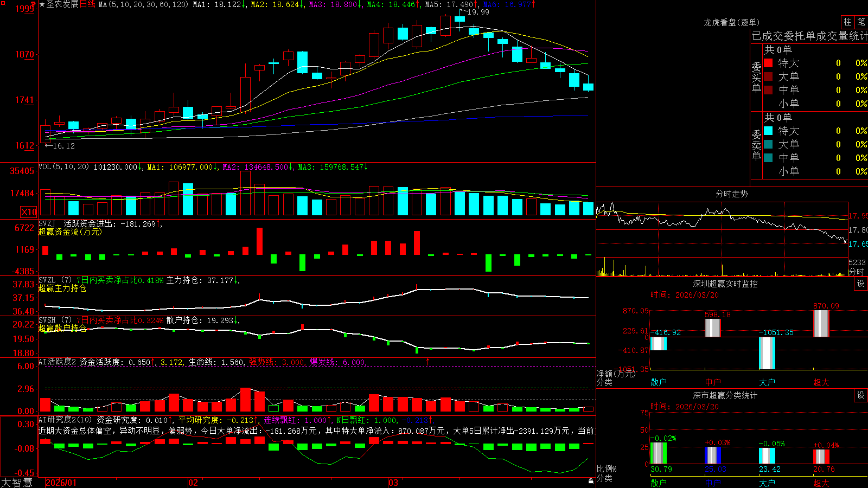Switch the order view to 笔 mode
Screen dimensions: 868x488
click(x=861, y=22)
